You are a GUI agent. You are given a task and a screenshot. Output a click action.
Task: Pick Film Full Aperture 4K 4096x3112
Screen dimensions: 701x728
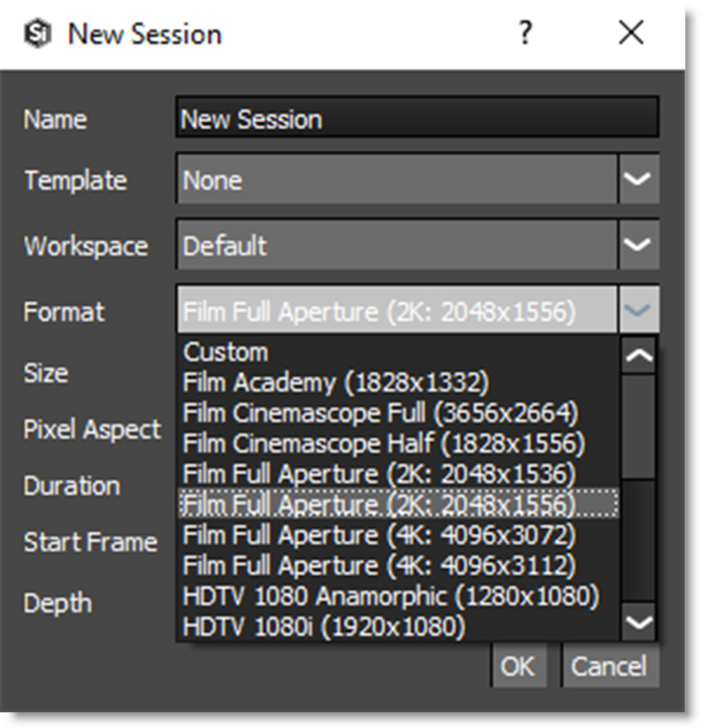point(379,565)
